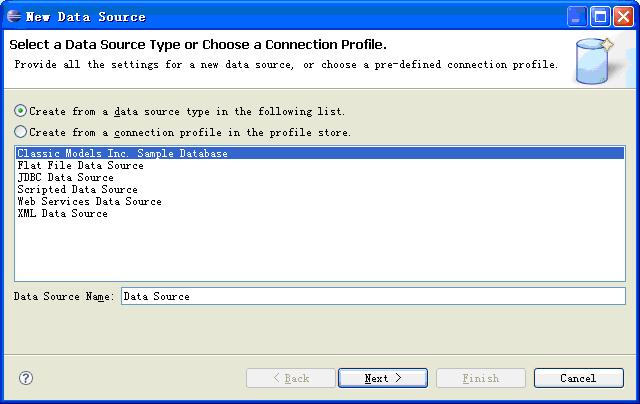The width and height of the screenshot is (640, 404).
Task: Select create from data source type radio
Action: point(21,111)
